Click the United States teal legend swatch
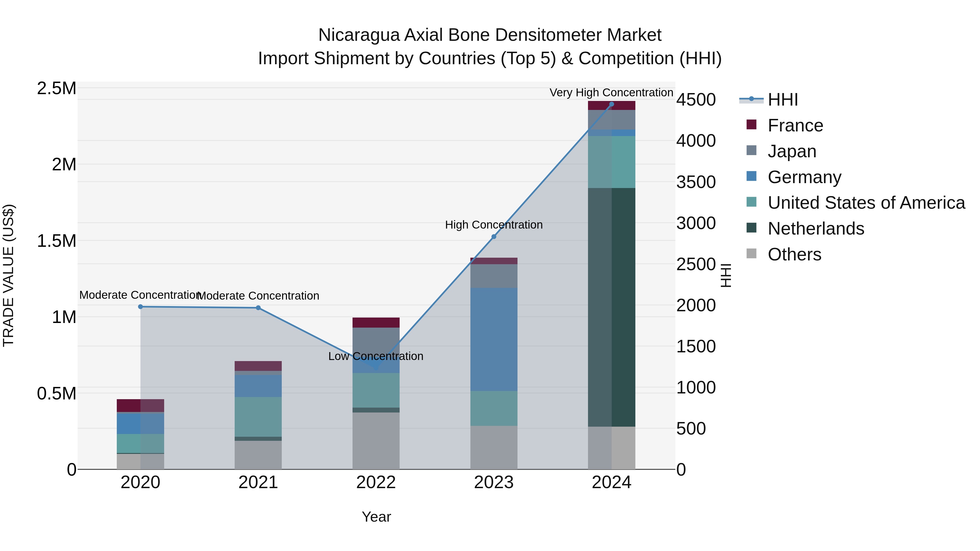 pyautogui.click(x=751, y=202)
